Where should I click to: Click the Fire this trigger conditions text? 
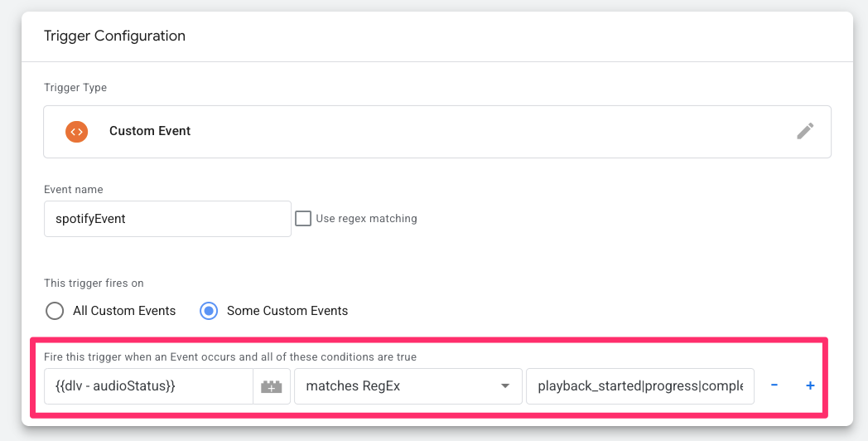pos(230,356)
